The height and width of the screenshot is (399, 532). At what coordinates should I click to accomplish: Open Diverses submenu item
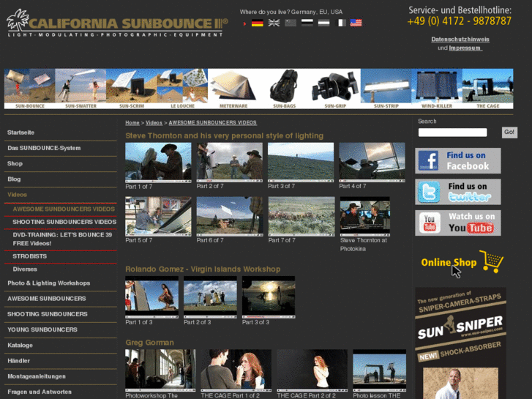(25, 269)
